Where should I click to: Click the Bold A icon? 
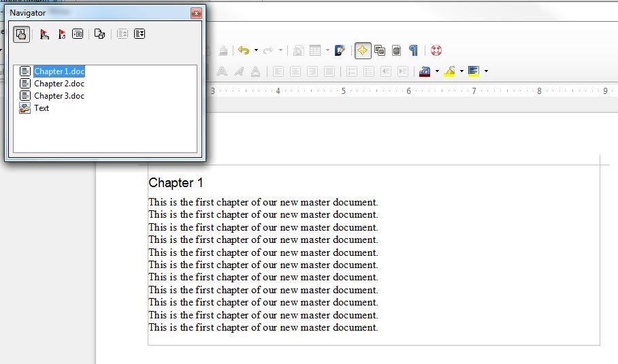[x=222, y=71]
